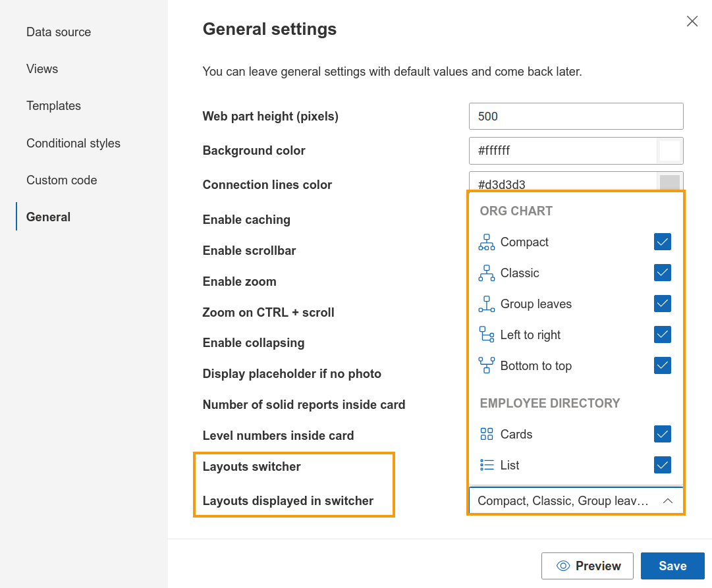Click the Enable zoom label

(x=239, y=282)
